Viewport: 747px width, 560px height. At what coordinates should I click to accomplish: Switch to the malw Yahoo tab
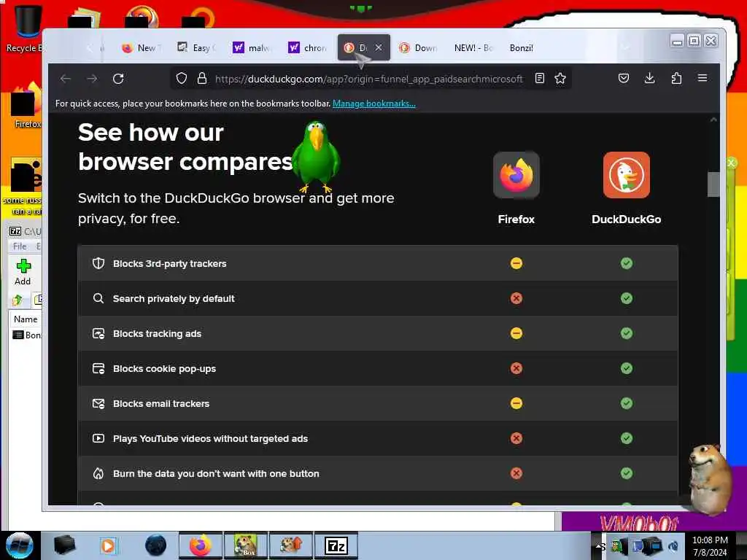click(252, 47)
